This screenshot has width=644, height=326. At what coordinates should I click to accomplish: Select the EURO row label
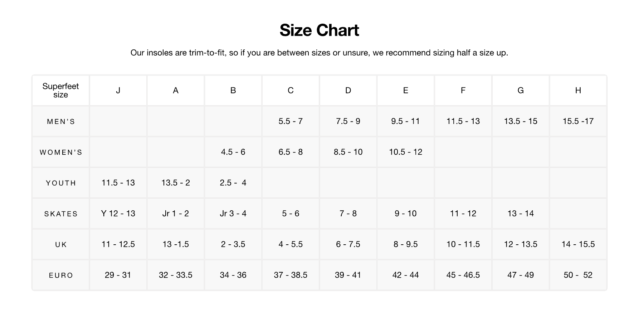(x=61, y=275)
